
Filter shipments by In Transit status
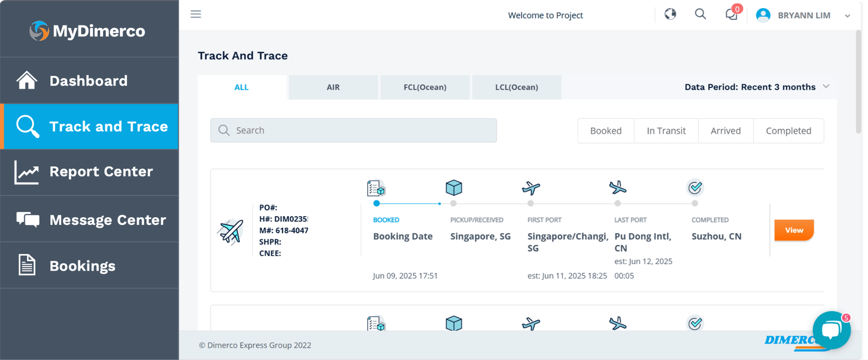point(666,131)
